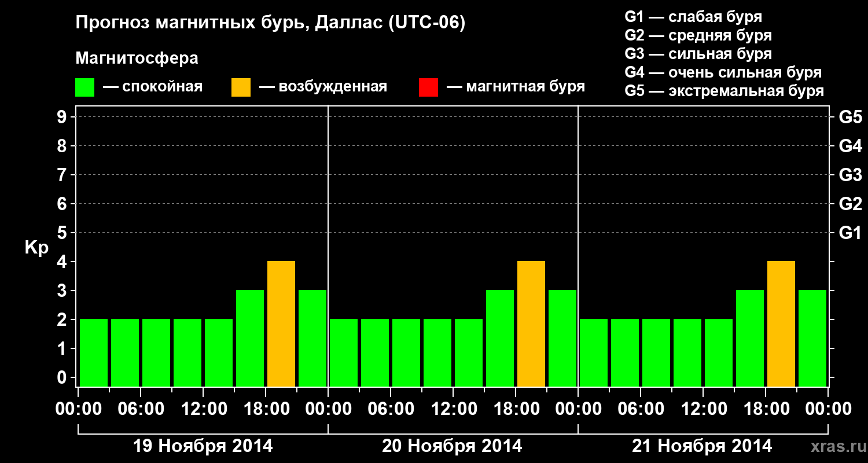Click legend line 'G4 — очень сильная буря'

(723, 72)
